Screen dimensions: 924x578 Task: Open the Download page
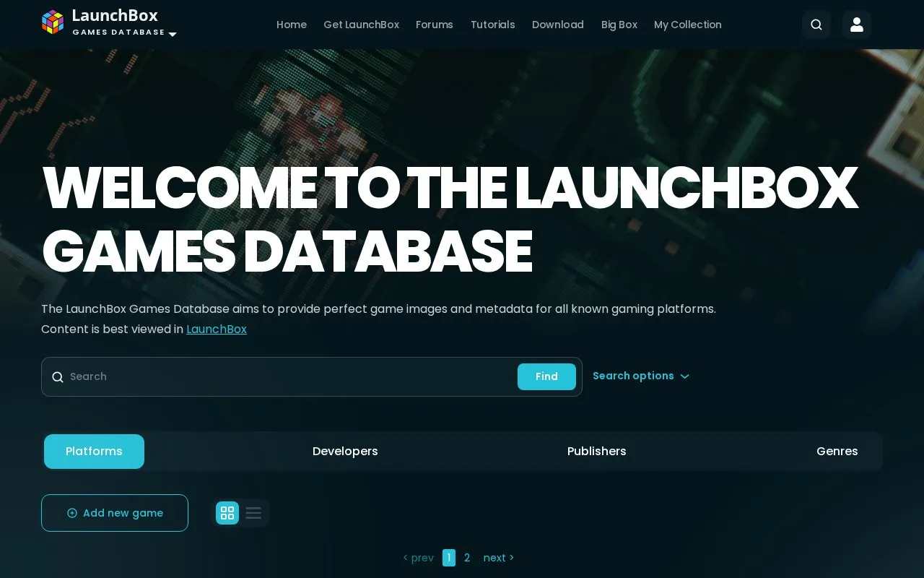[x=558, y=25]
